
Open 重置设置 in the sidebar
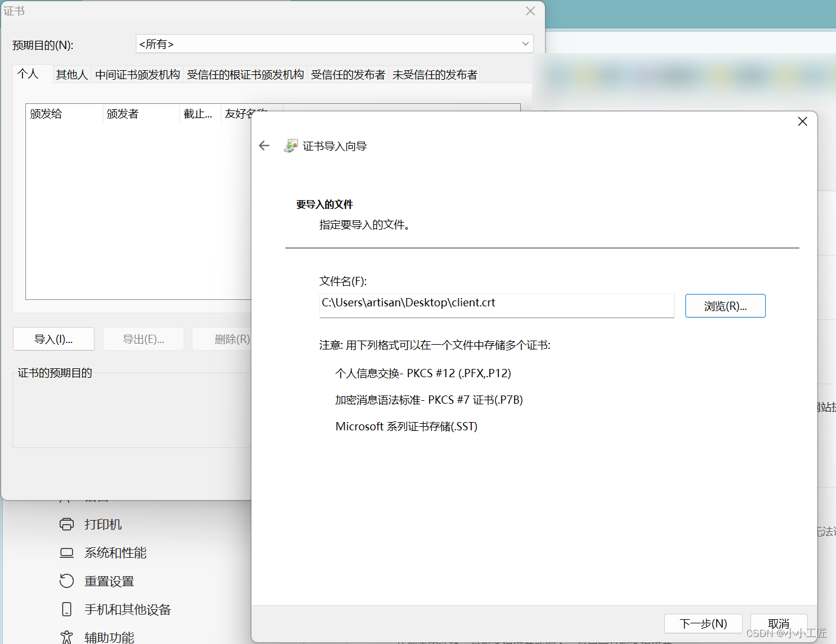109,581
